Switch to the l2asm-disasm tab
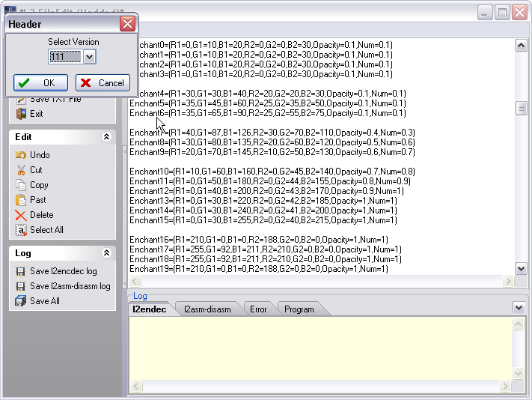 [x=207, y=309]
